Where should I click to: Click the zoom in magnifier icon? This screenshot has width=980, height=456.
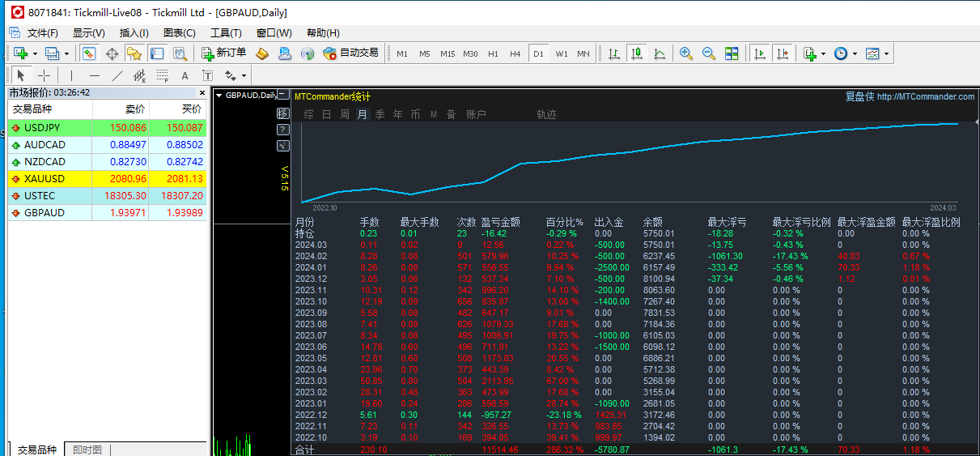686,53
